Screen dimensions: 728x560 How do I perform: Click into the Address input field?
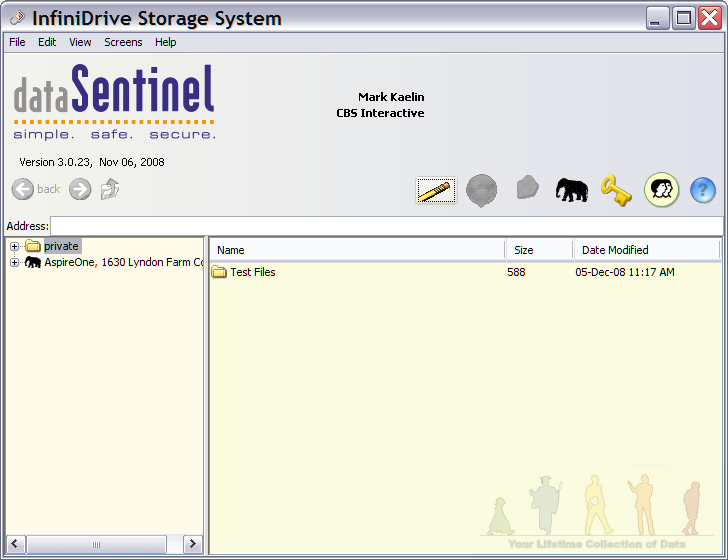tap(386, 226)
